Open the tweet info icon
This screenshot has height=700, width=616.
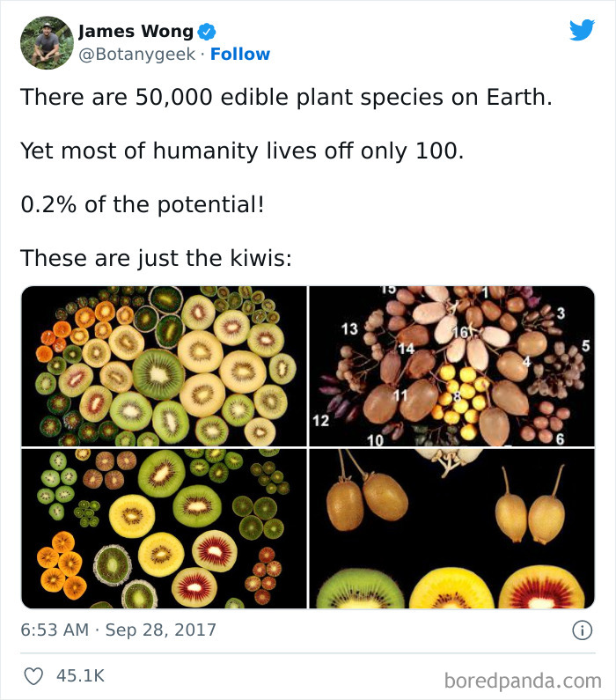point(581,630)
